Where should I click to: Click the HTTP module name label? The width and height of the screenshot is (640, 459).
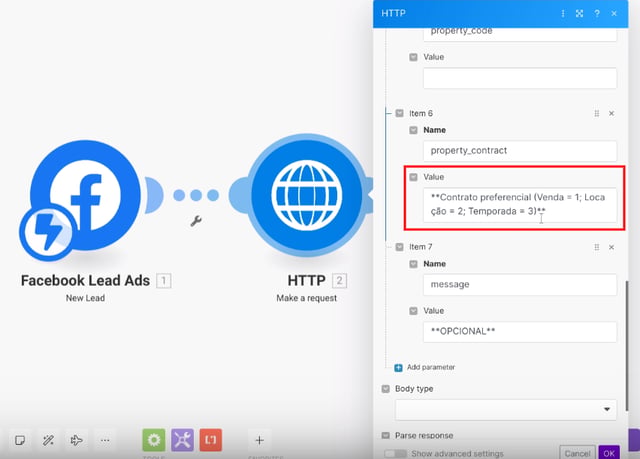[307, 281]
